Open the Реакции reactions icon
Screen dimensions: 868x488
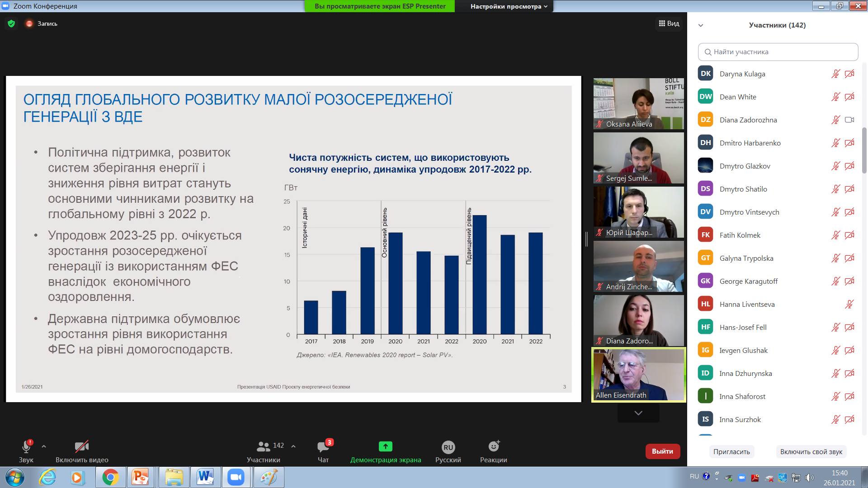[x=494, y=447]
